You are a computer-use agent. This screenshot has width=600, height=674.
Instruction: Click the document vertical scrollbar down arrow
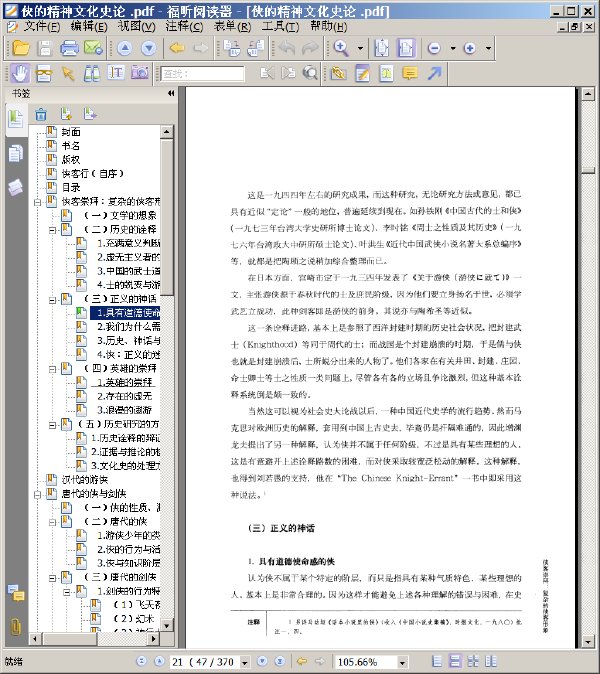pyautogui.click(x=588, y=642)
